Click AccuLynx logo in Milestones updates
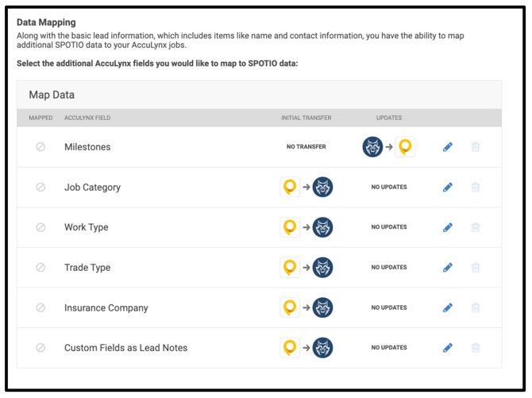The image size is (532, 398). 372,147
